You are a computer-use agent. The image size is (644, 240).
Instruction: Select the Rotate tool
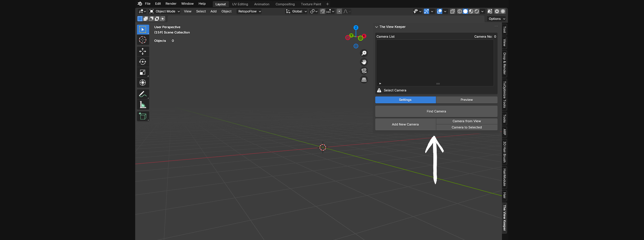[x=143, y=62]
